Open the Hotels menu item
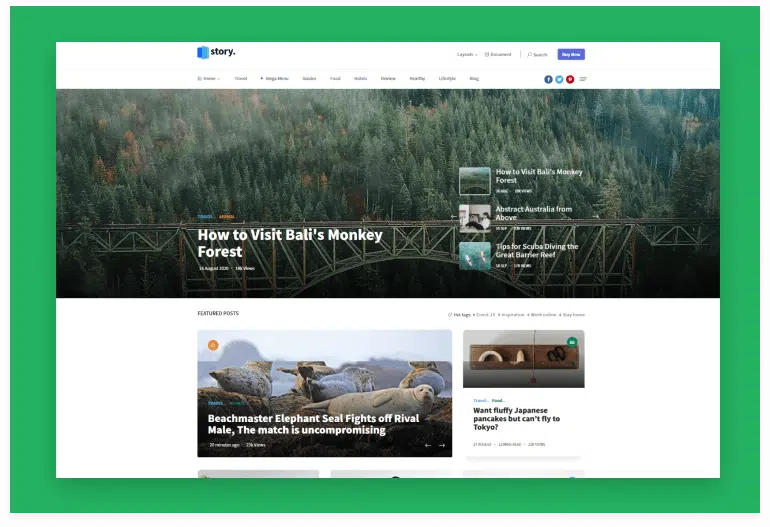The image size is (770, 527). 360,79
